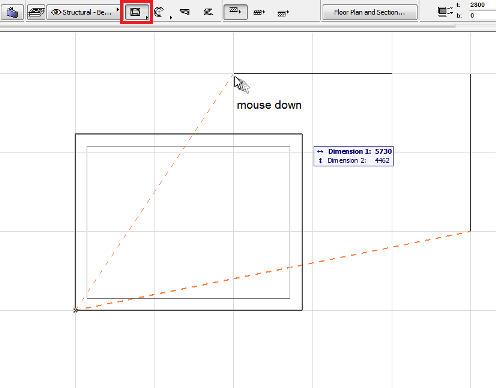496x388 pixels.
Task: Open Floor Plan and Section settings
Action: click(370, 12)
